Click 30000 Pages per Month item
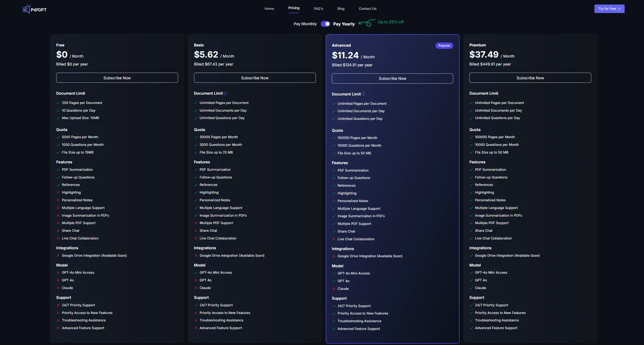 [219, 137]
